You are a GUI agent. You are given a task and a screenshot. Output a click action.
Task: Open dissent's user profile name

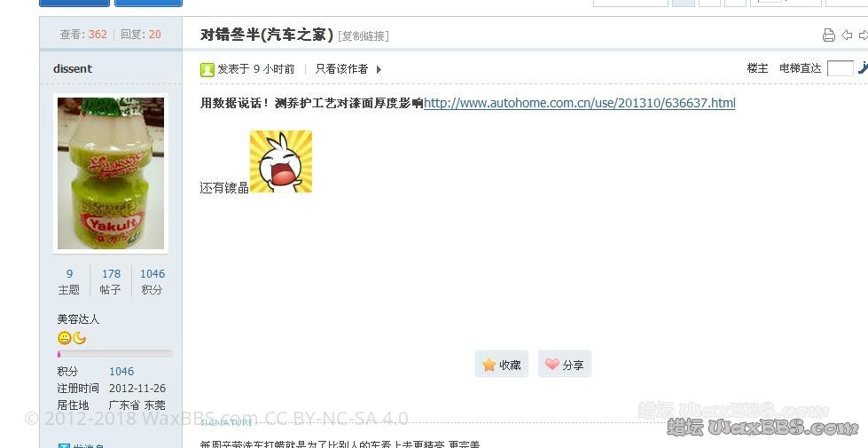click(x=73, y=68)
